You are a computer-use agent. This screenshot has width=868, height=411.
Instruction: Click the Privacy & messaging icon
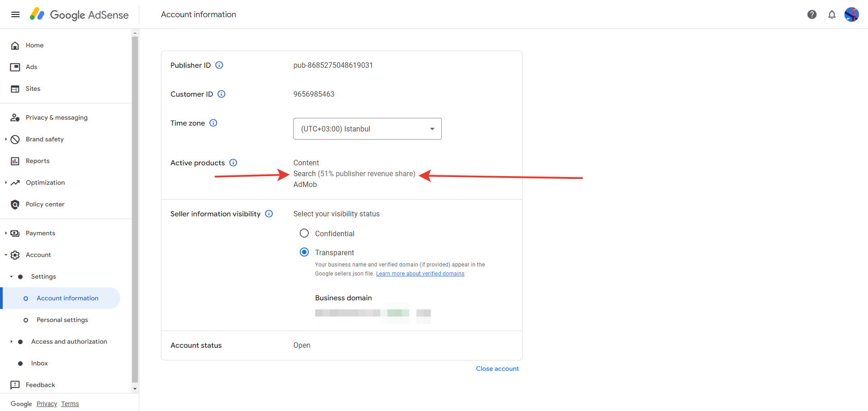click(15, 117)
